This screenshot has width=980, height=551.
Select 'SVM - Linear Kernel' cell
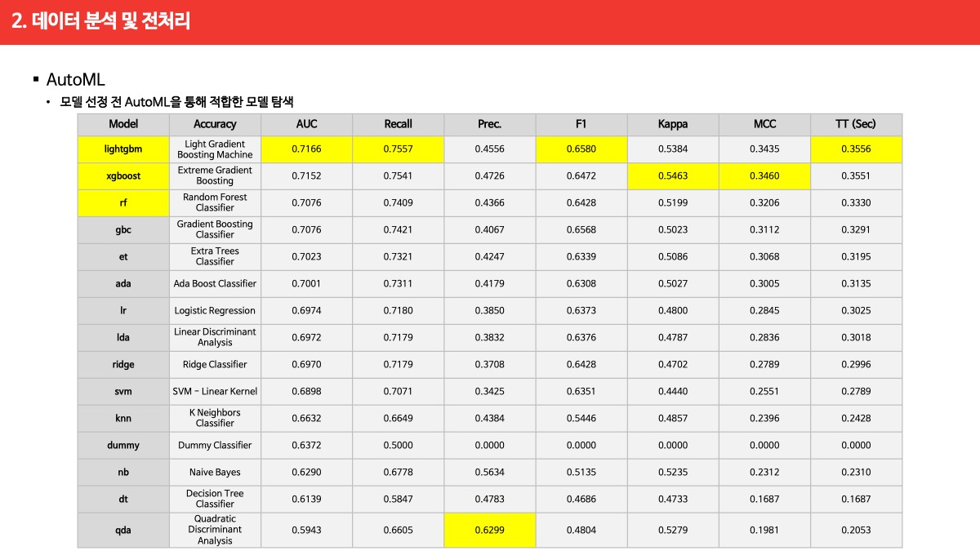[215, 391]
